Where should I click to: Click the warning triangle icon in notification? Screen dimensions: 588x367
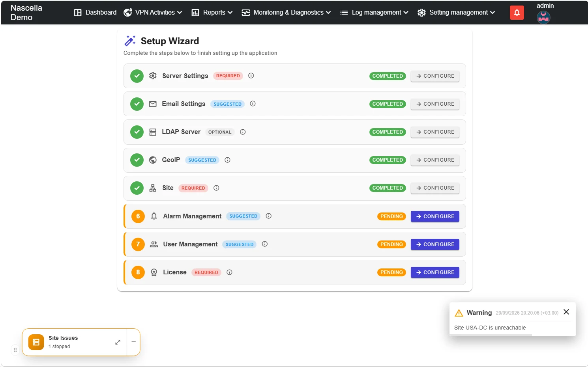(459, 313)
